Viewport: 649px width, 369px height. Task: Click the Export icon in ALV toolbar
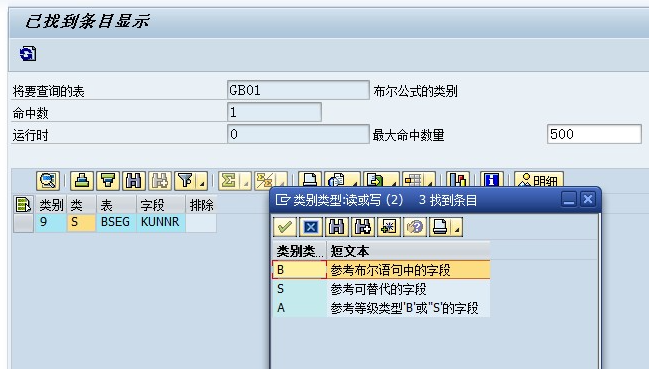[x=375, y=179]
